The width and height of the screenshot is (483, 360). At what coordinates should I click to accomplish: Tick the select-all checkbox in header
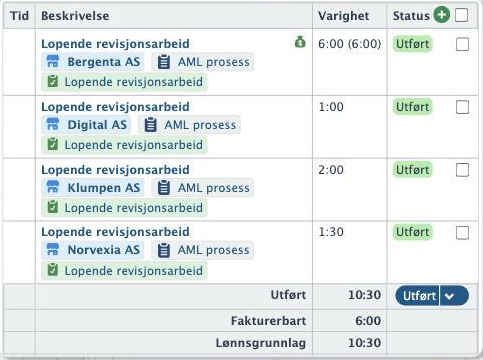point(462,15)
